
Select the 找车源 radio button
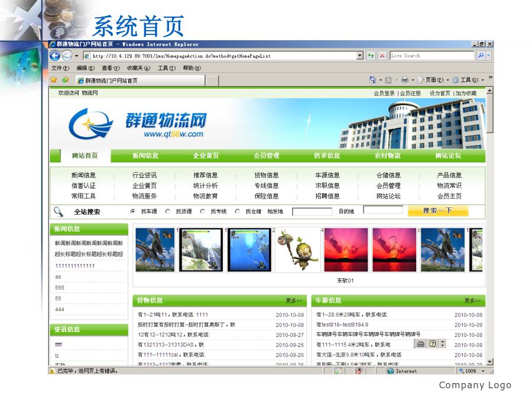(132, 211)
